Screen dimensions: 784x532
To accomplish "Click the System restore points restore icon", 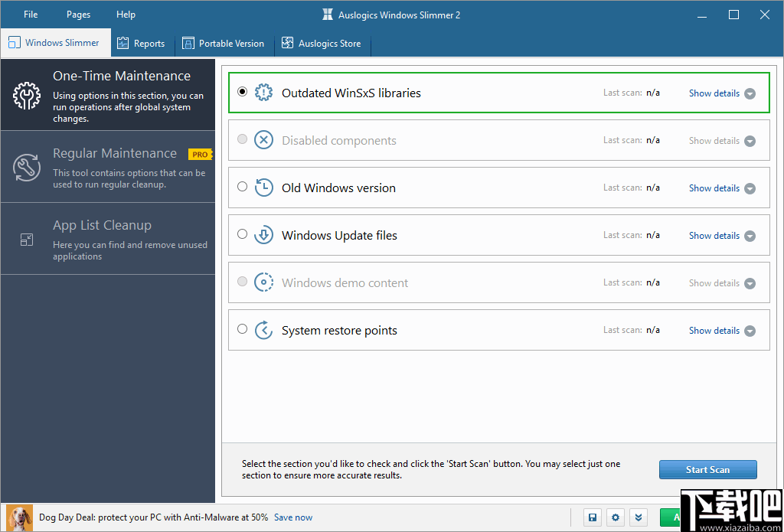I will [x=264, y=329].
